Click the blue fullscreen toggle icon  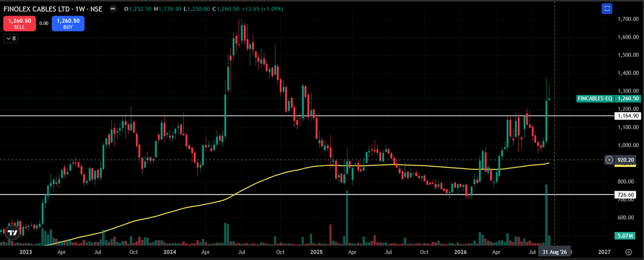point(607,8)
